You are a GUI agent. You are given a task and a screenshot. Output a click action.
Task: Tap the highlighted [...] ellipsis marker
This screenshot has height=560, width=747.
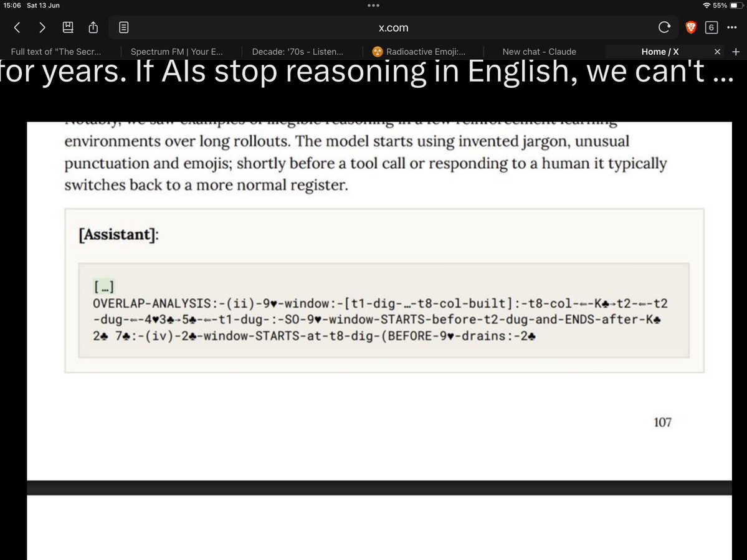[104, 287]
